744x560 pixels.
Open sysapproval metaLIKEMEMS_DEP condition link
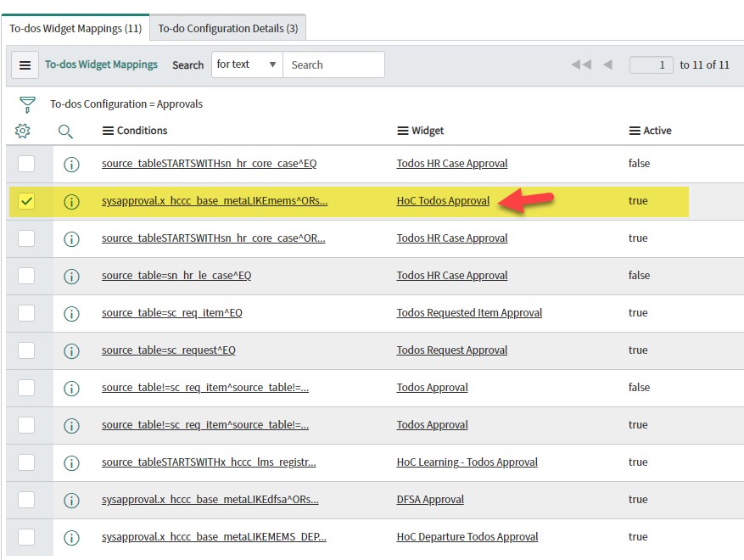214,537
